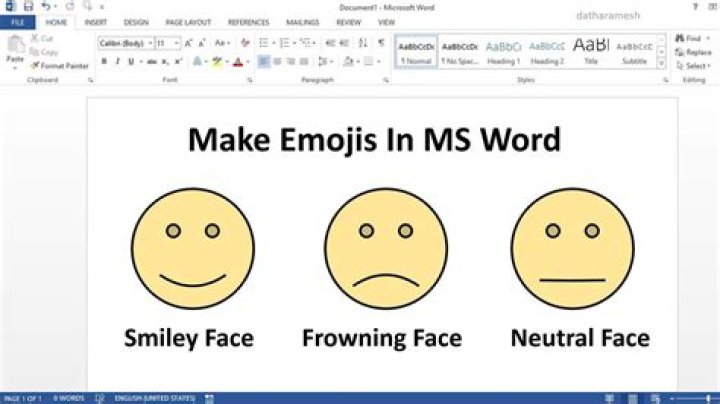Activate the Format Painter
The height and width of the screenshot is (404, 720).
60,66
